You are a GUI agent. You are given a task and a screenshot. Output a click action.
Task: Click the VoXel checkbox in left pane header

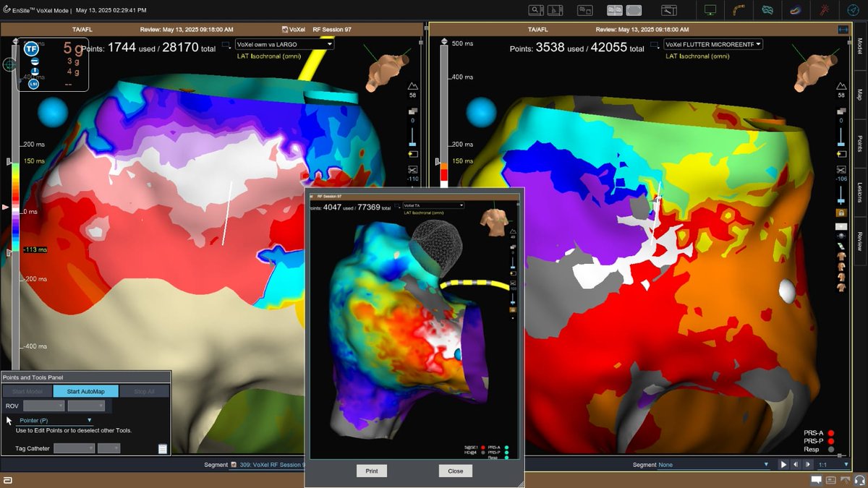(284, 30)
